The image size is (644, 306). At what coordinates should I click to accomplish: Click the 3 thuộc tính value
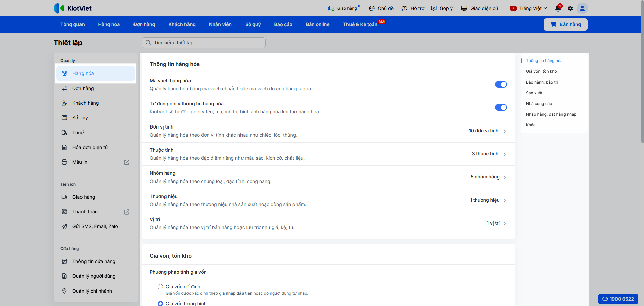coord(485,154)
